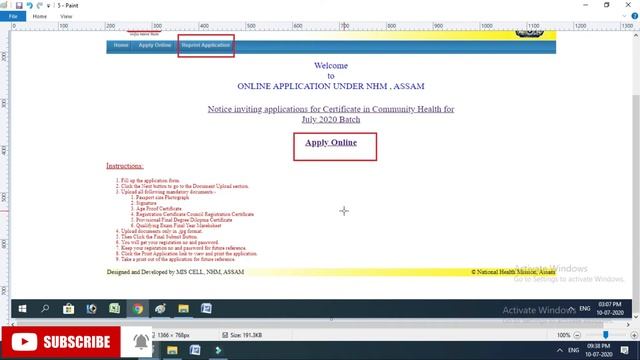
Task: Click the notification bell beside Subscribe
Action: pos(140,341)
